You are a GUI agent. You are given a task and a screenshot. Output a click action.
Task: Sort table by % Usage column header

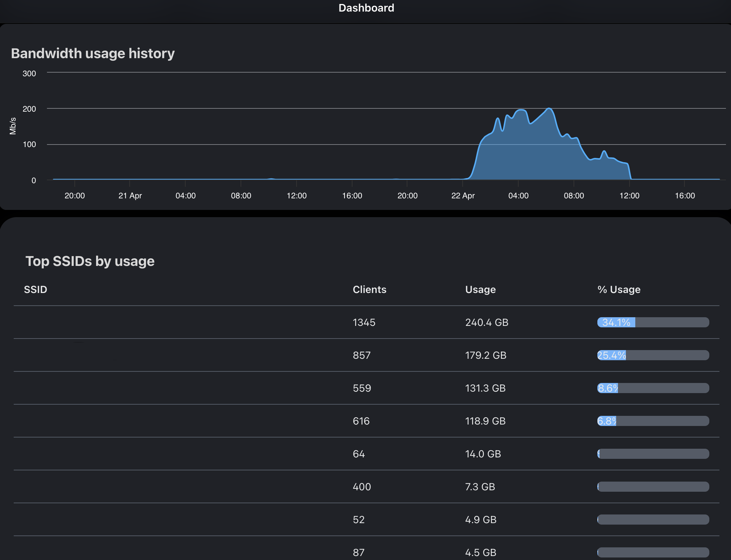(x=618, y=289)
